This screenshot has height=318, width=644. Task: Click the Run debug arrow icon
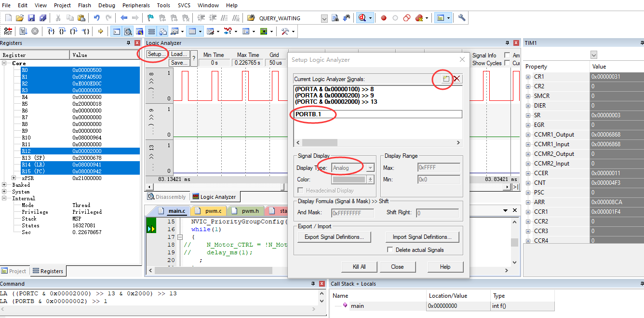click(x=101, y=31)
